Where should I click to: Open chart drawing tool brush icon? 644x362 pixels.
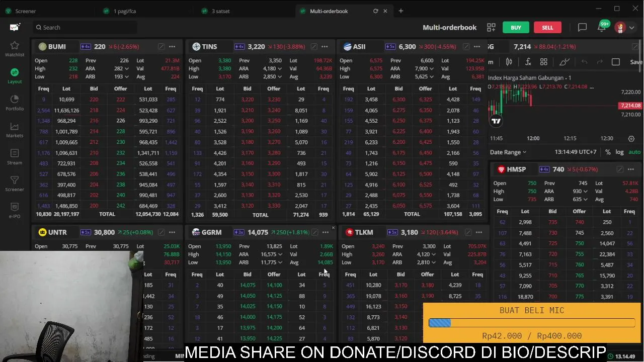tap(565, 62)
